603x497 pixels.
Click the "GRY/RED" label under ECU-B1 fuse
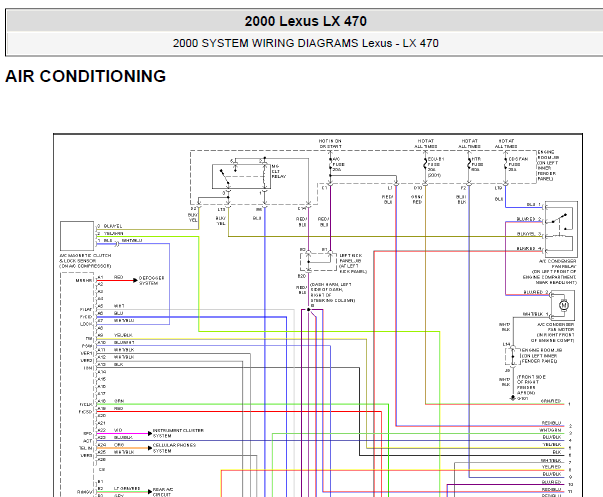pyautogui.click(x=417, y=199)
